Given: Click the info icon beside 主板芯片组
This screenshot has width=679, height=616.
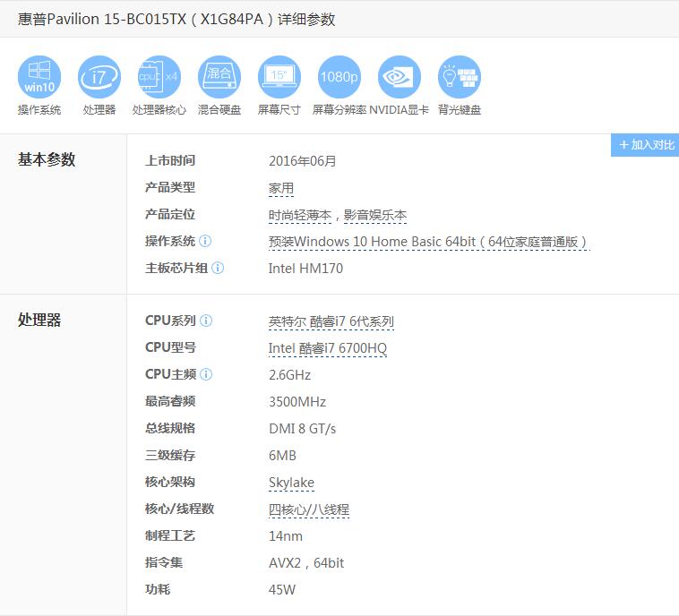Looking at the screenshot, I should 218,269.
